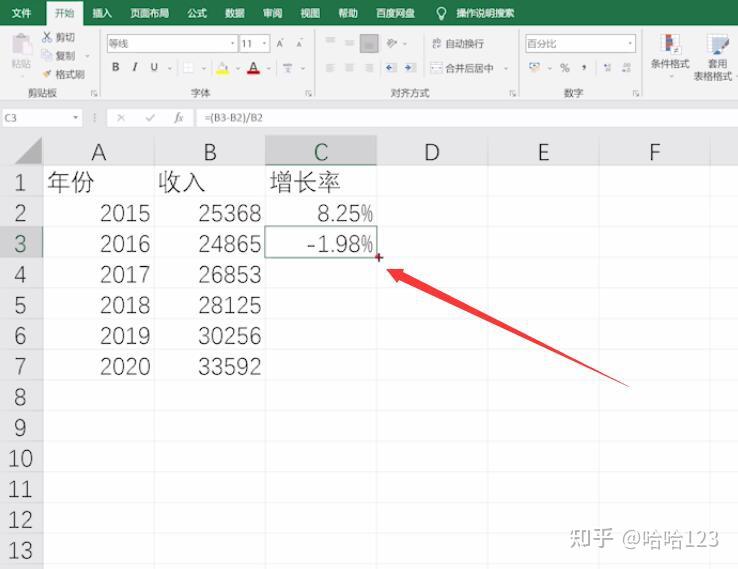
Task: Toggle bold formatting
Action: (115, 67)
